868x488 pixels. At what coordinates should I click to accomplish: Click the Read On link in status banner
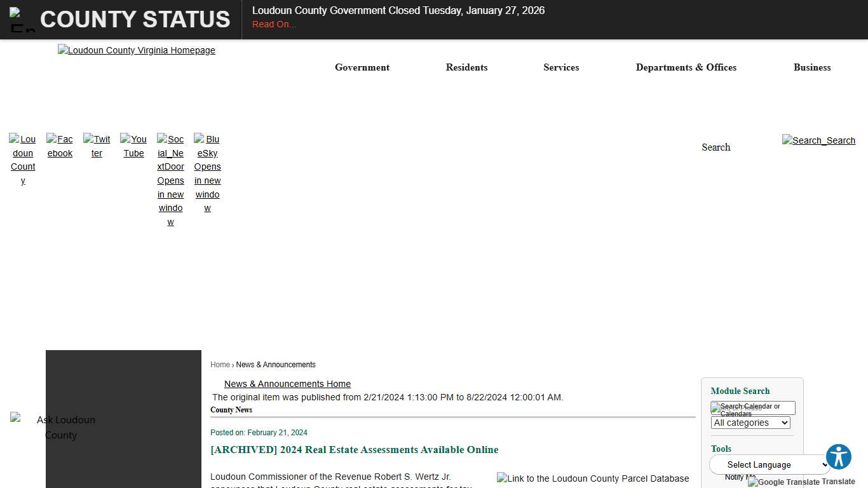coord(274,24)
